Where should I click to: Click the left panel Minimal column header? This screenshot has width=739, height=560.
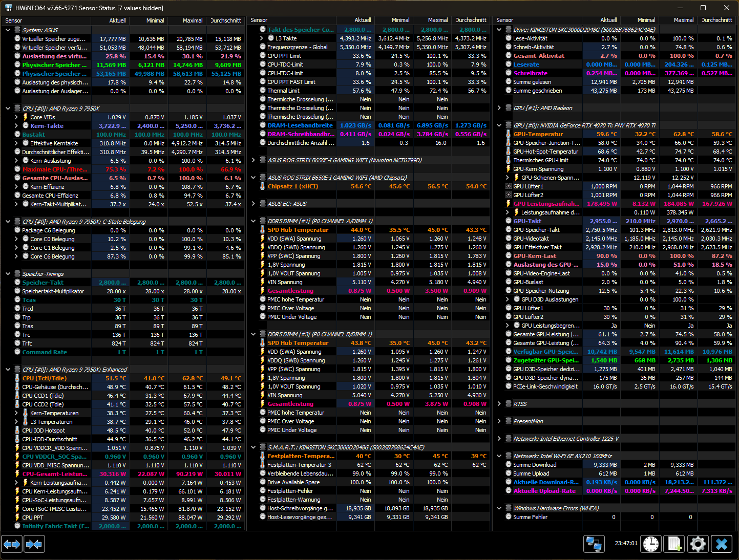[149, 20]
